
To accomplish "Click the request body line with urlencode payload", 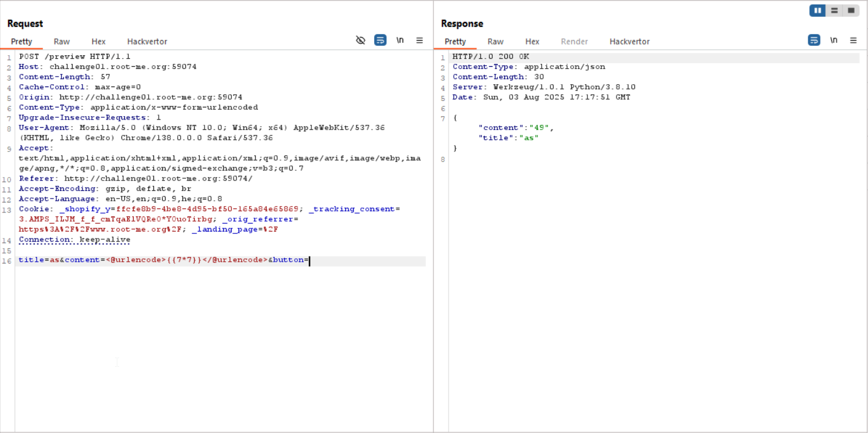I will coord(163,260).
